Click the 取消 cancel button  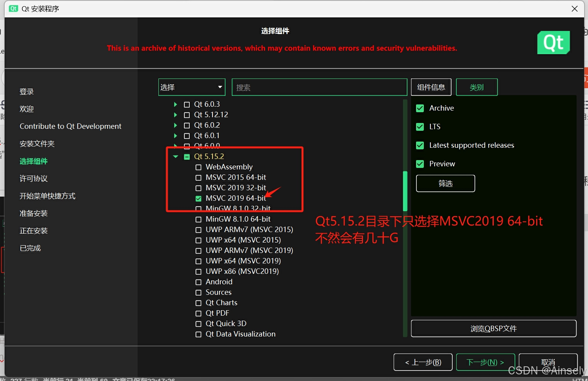pos(548,362)
